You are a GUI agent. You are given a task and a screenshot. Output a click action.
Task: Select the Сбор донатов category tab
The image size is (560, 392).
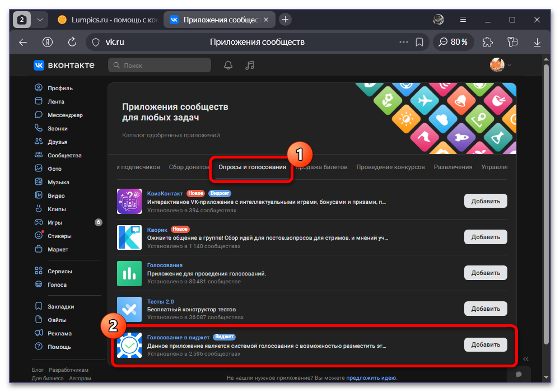point(189,167)
